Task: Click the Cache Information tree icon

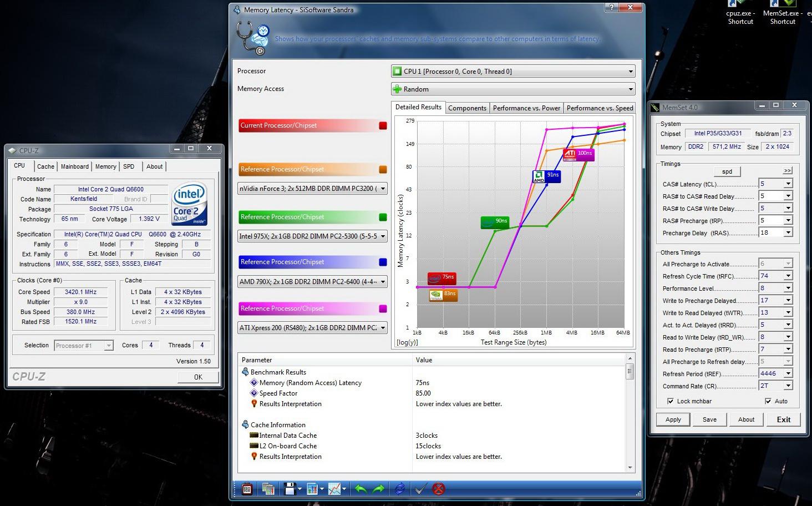Action: point(245,424)
